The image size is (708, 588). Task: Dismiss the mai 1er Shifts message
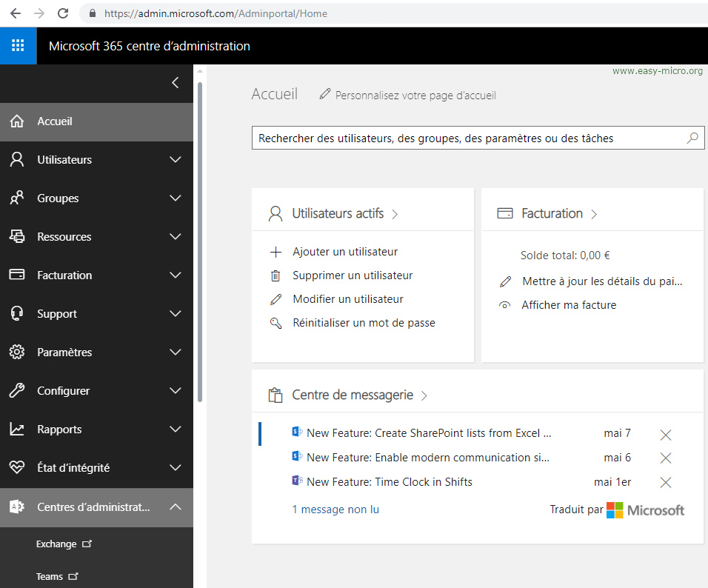(666, 482)
